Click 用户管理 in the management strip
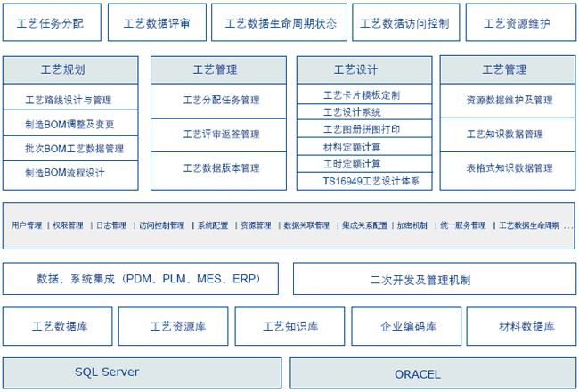The width and height of the screenshot is (579, 392). 26,226
